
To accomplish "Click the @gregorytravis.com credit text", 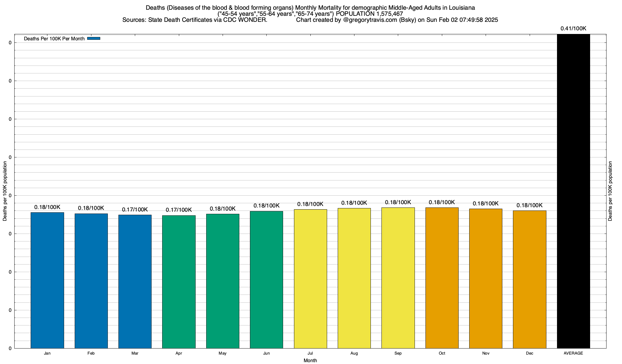I will [370, 20].
